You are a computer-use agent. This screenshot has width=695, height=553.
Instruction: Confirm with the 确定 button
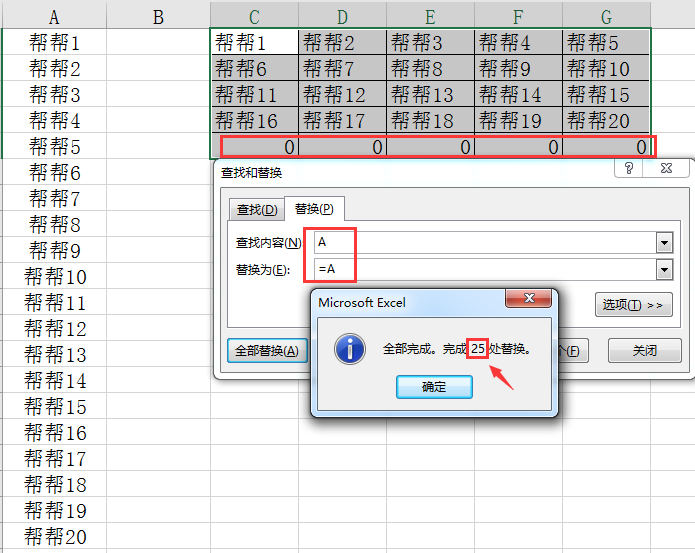(x=434, y=387)
